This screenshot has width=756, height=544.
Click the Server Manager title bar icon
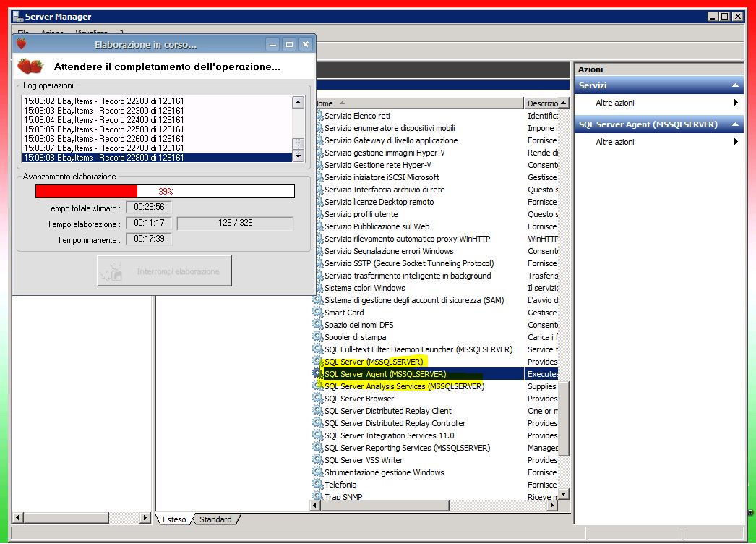coord(18,17)
